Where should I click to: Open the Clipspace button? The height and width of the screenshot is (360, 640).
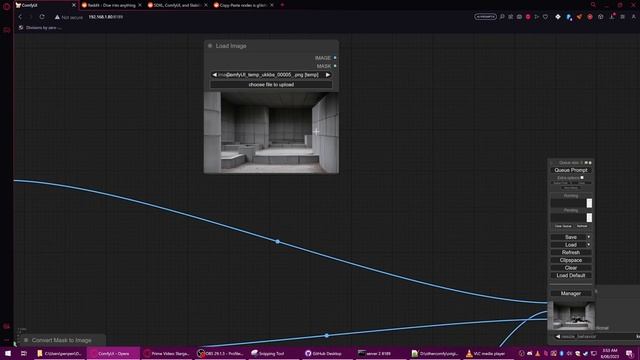point(571,260)
